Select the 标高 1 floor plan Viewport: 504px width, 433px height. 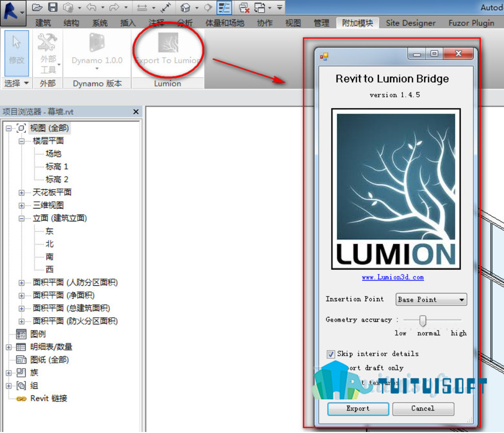click(x=57, y=167)
